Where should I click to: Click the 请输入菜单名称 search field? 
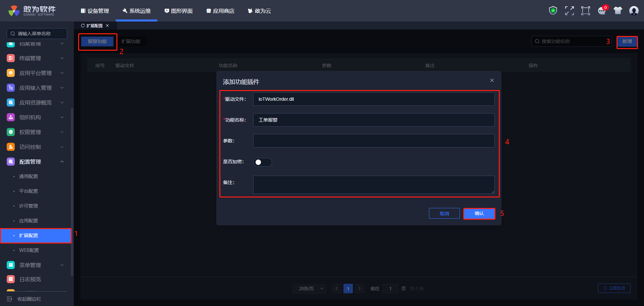coord(37,34)
